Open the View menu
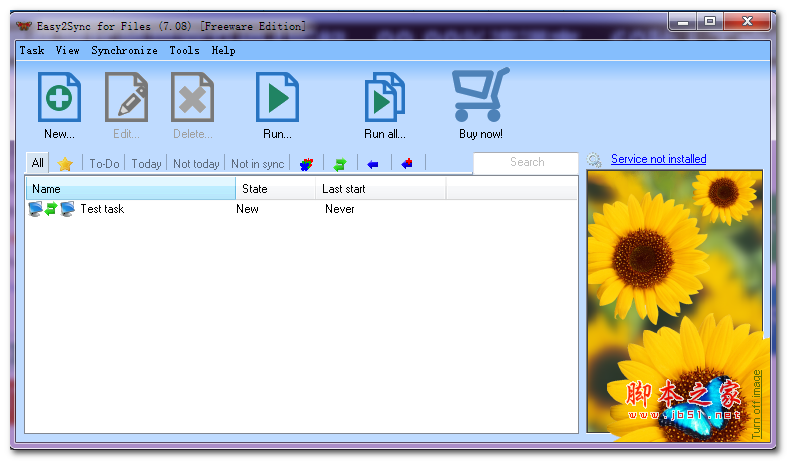The image size is (787, 461). click(68, 50)
